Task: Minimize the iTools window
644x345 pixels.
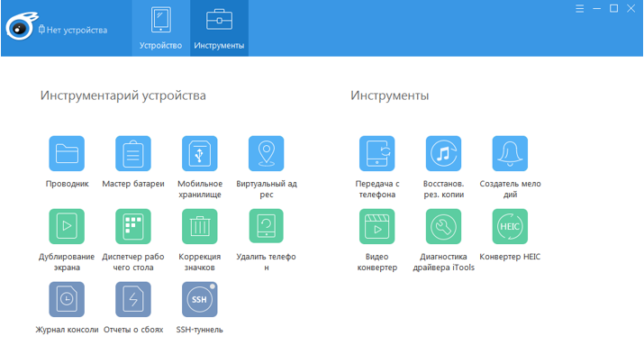Action: [597, 9]
